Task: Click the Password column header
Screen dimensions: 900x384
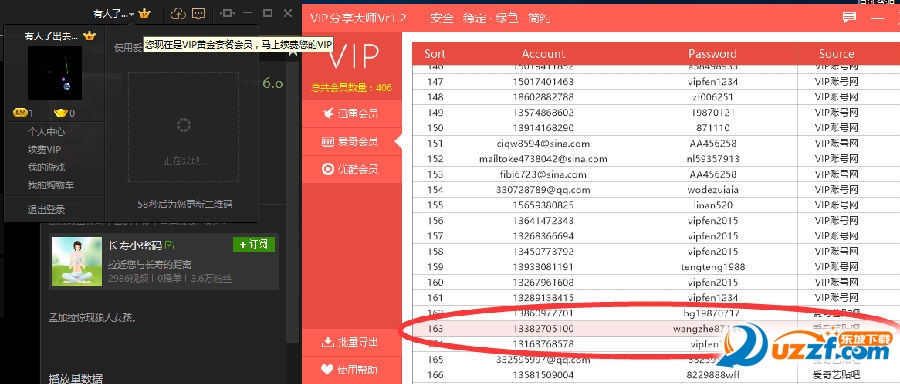Action: 712,54
